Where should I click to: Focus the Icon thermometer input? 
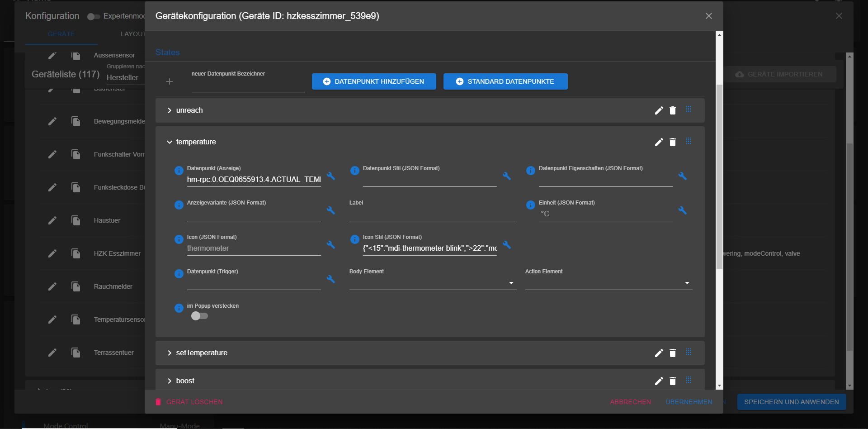254,248
